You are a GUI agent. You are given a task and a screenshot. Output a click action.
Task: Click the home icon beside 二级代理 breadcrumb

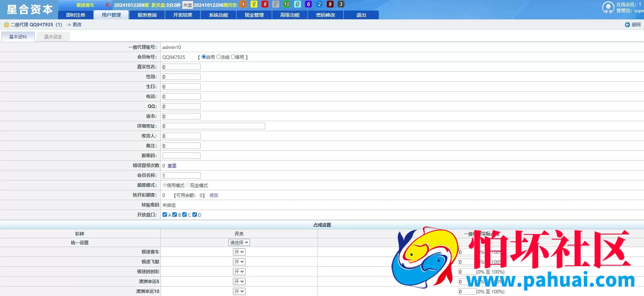coord(6,24)
